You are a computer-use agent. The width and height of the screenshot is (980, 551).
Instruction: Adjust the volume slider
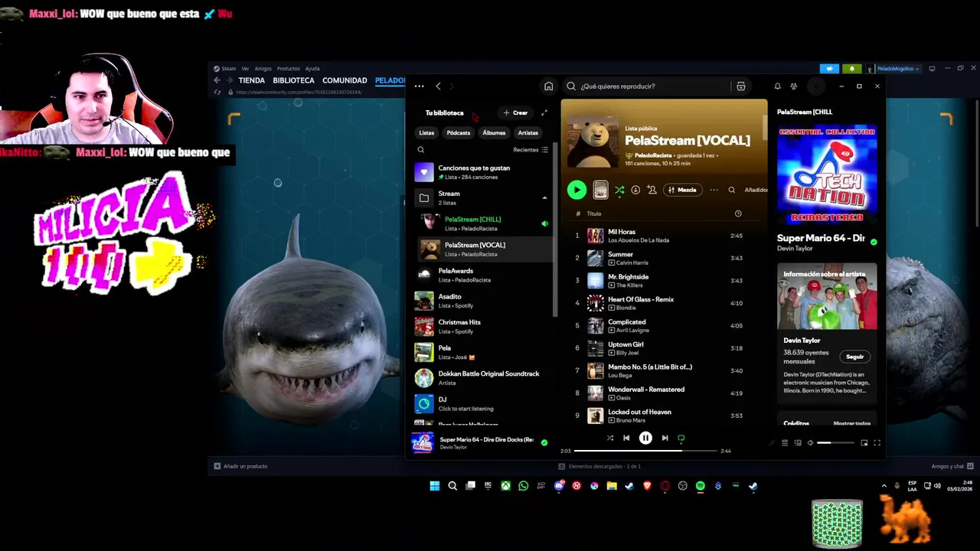[835, 442]
